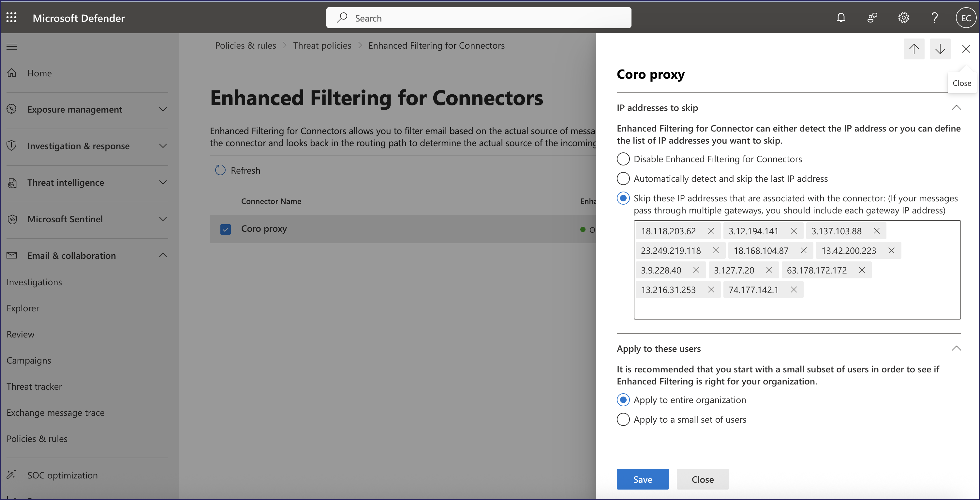The height and width of the screenshot is (500, 980).
Task: Click the move-down arrow in the Coro proxy panel
Action: [x=940, y=49]
